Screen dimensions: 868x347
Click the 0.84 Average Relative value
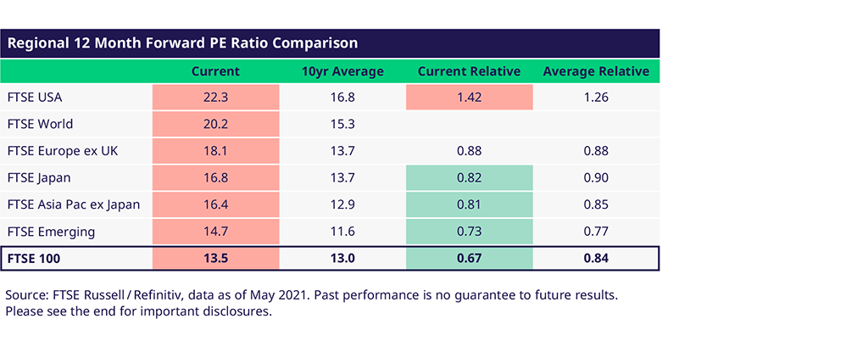[596, 258]
